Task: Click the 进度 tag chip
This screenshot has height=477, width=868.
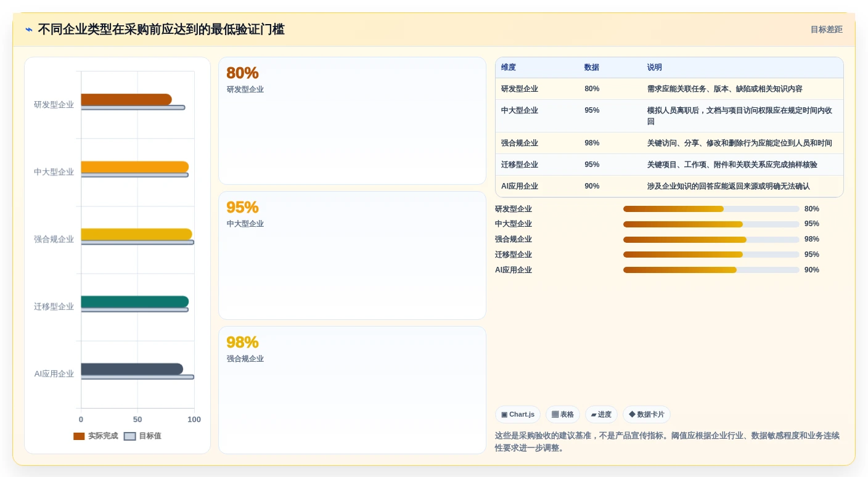Action: [x=601, y=415]
